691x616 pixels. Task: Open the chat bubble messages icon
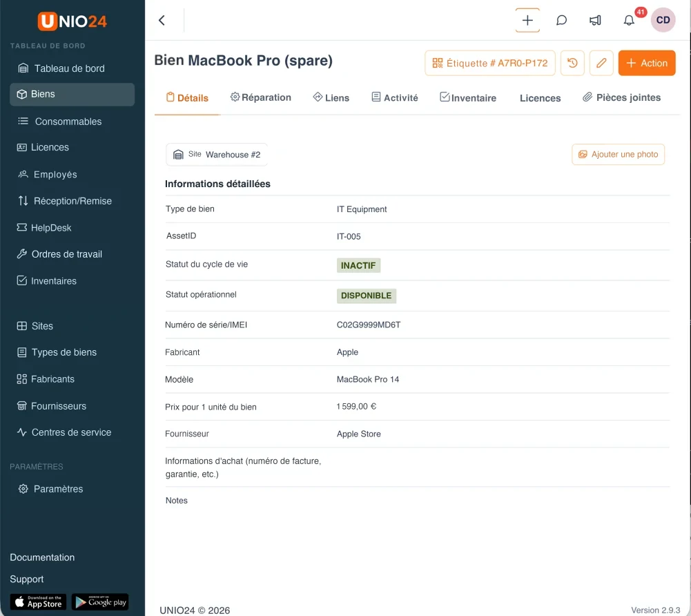pyautogui.click(x=561, y=20)
